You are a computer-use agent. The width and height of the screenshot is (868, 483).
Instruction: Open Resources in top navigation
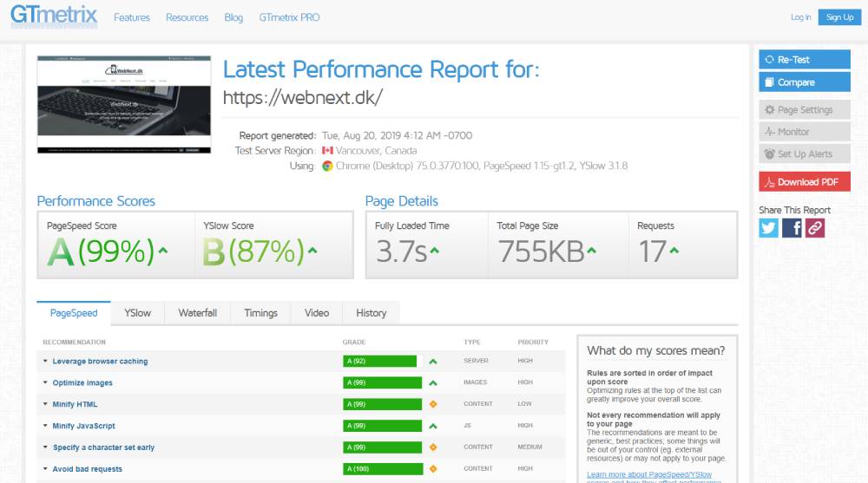pyautogui.click(x=187, y=17)
